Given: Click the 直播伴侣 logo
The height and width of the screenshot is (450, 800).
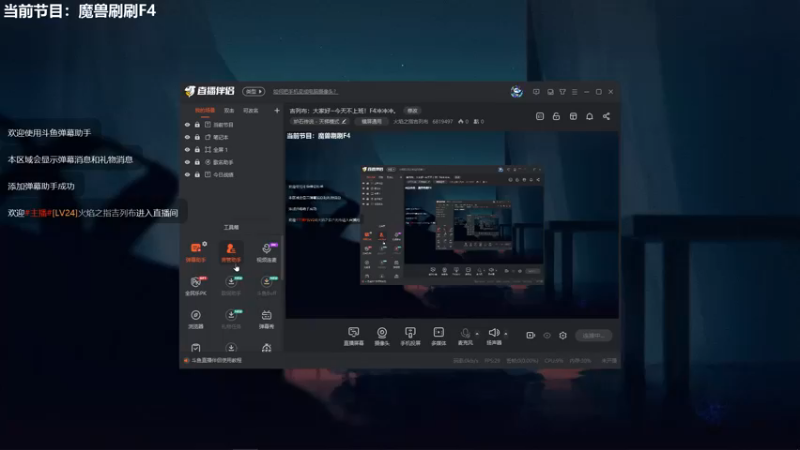Looking at the screenshot, I should 210,91.
